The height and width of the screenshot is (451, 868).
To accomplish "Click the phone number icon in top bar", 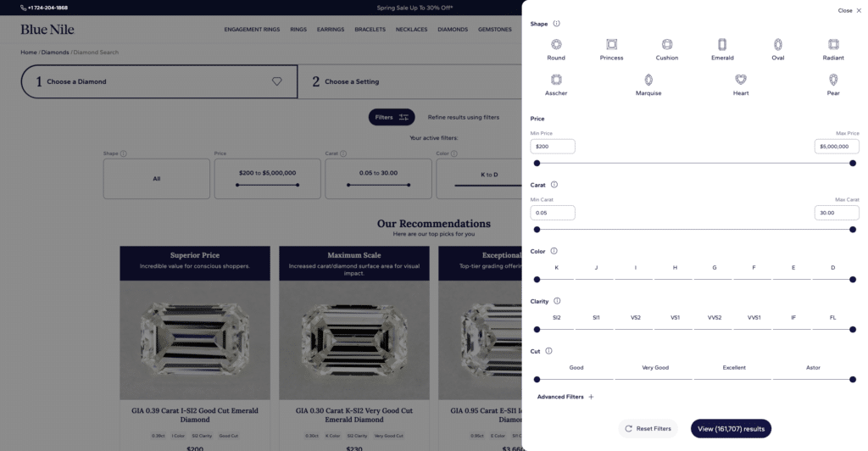I will (23, 8).
